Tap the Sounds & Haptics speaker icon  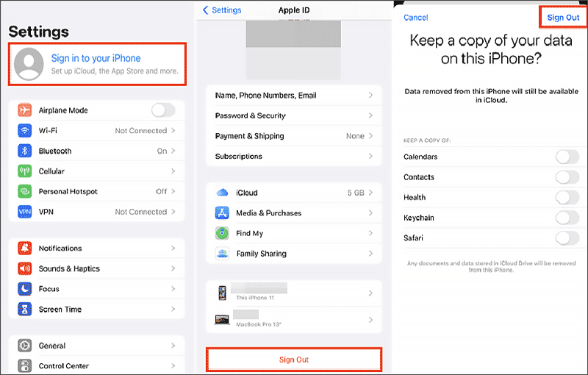pos(25,268)
